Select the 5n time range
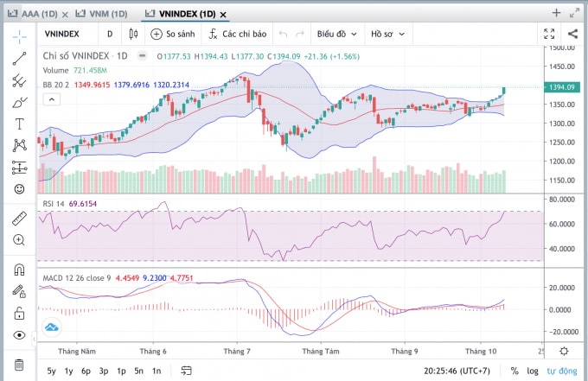 138,371
